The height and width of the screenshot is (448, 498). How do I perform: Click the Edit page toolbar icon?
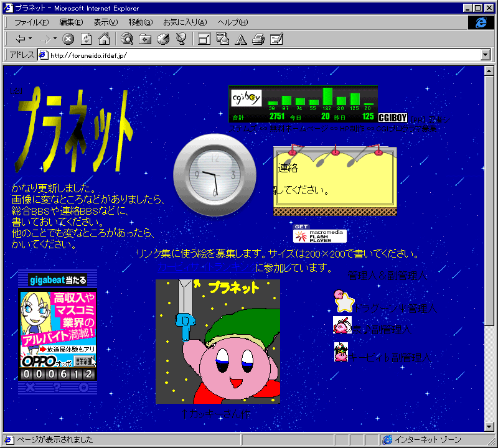tap(276, 39)
